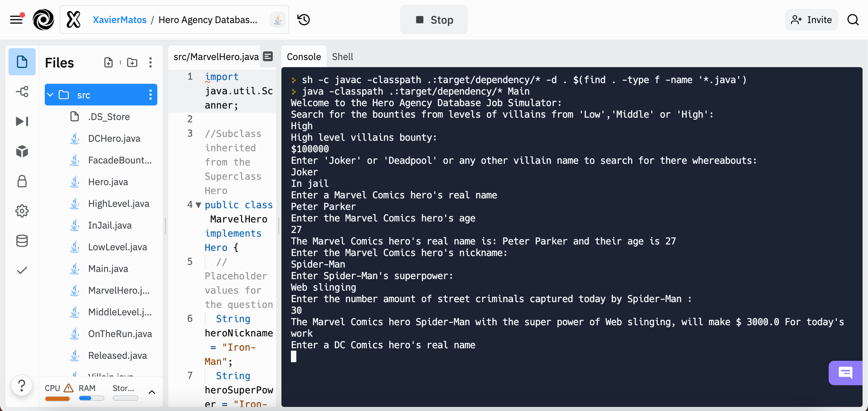Click the package/cube icon in sidebar
Screen dimensions: 868x411
pos(22,151)
